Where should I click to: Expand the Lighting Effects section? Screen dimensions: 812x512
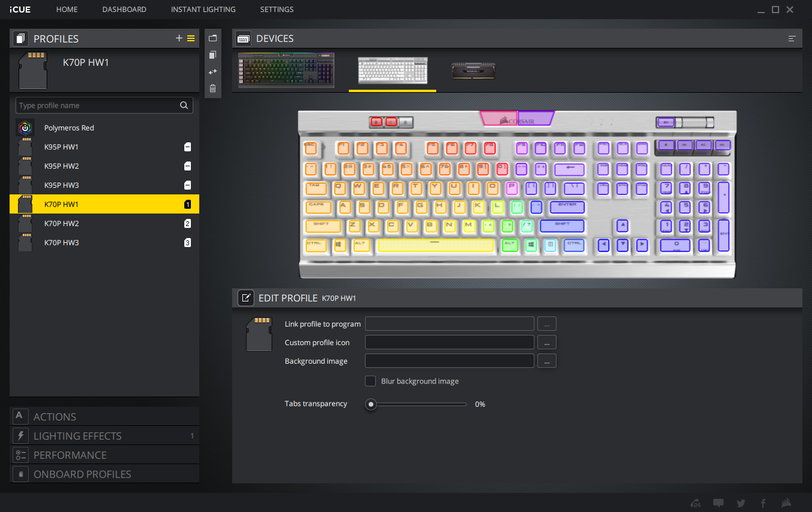(x=105, y=436)
